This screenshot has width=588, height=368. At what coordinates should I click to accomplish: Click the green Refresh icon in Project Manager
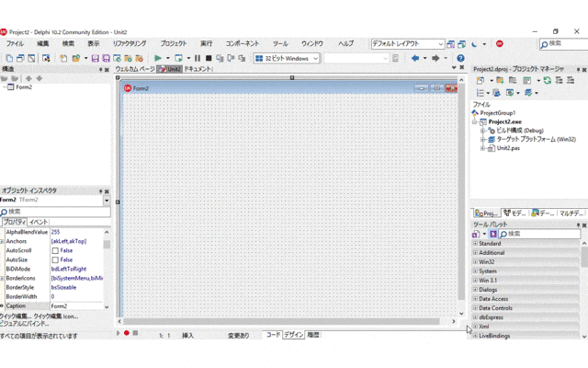click(x=548, y=80)
